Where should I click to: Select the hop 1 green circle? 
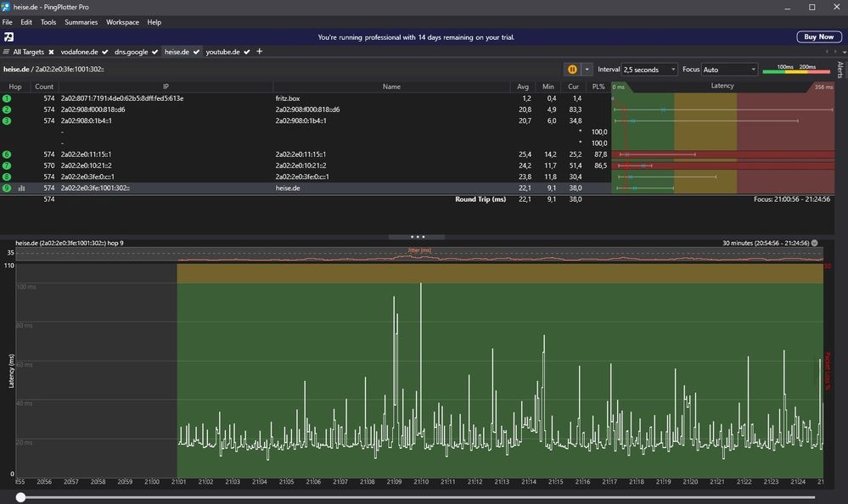pyautogui.click(x=7, y=98)
